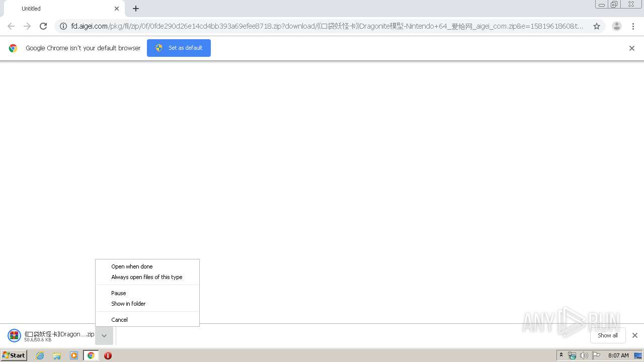Dismiss the default browser infobar
The width and height of the screenshot is (644, 362).
(x=632, y=48)
